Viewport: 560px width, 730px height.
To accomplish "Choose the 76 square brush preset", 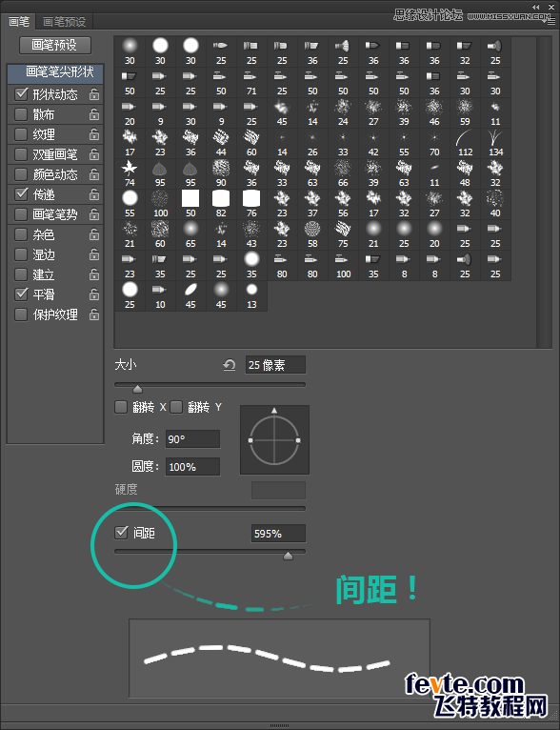I will coord(251,204).
